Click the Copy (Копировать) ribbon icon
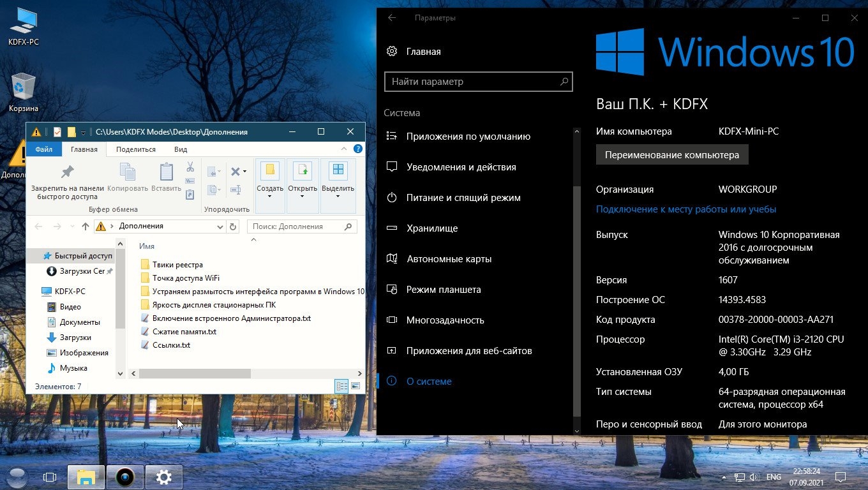Viewport: 868px width, 490px height. tap(128, 172)
